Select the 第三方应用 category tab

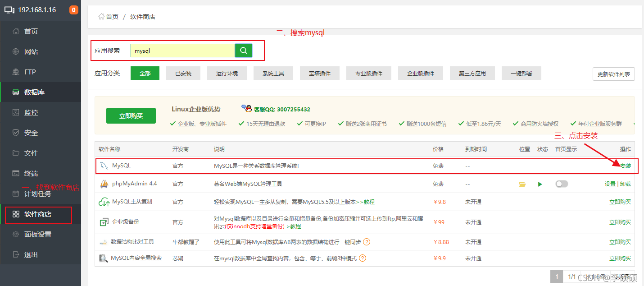(x=472, y=73)
